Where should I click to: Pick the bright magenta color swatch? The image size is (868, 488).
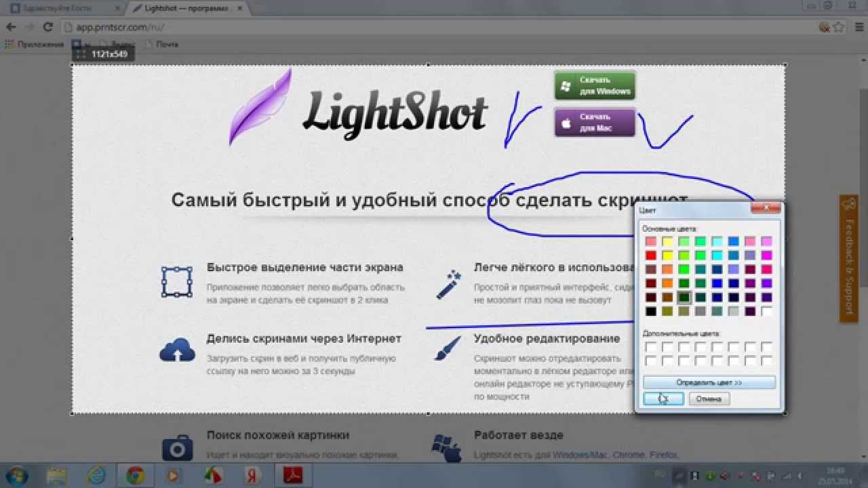click(766, 256)
